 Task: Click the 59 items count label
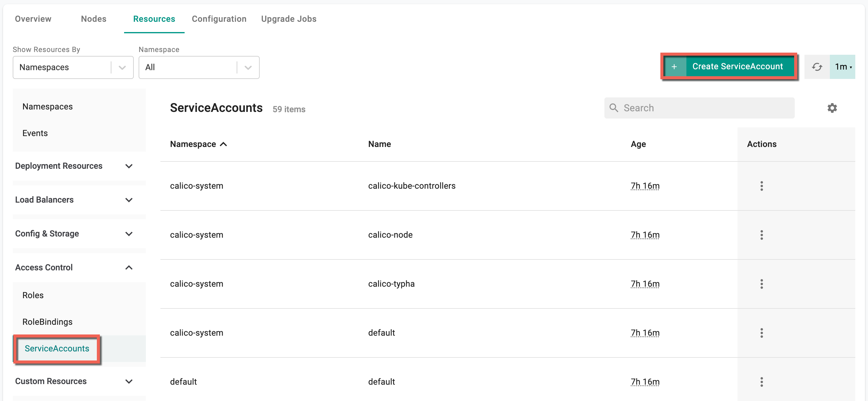(289, 109)
